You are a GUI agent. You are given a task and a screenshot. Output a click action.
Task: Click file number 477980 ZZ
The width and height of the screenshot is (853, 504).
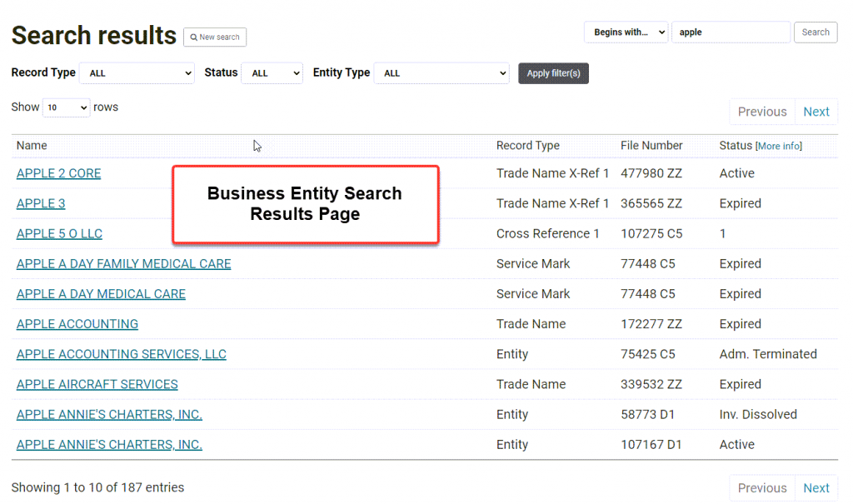(651, 173)
